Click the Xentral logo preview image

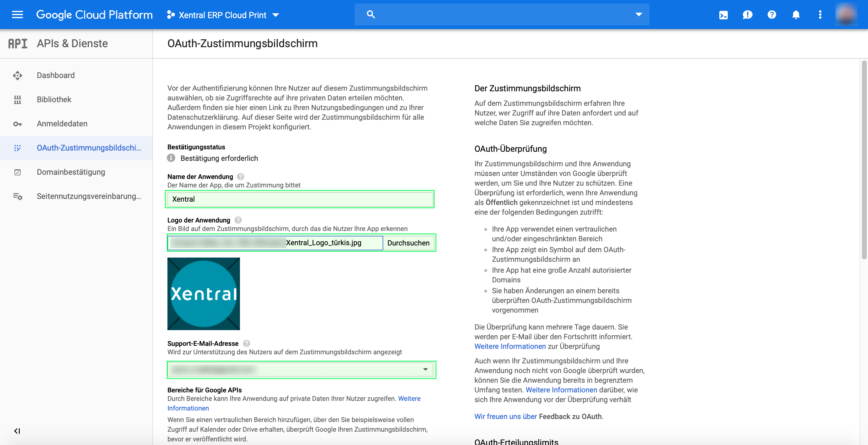pyautogui.click(x=203, y=294)
